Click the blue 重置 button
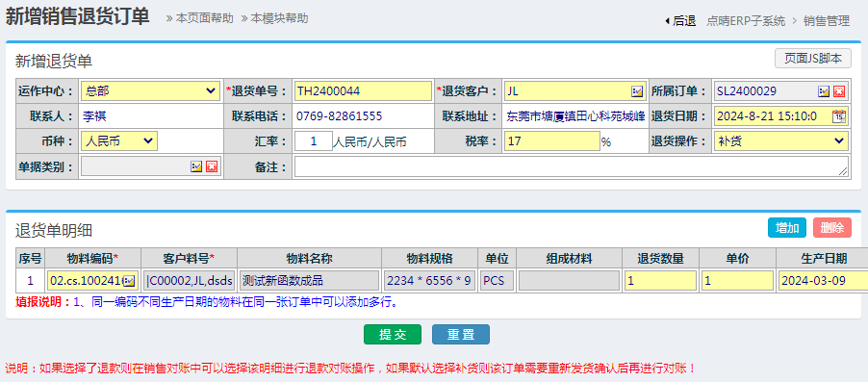This screenshot has width=868, height=382. [x=461, y=335]
